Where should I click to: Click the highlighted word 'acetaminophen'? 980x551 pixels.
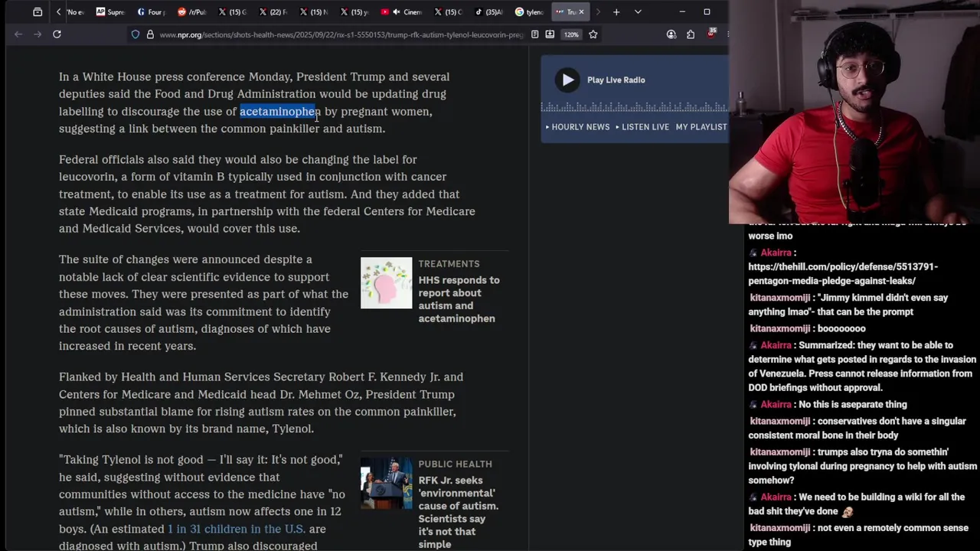click(279, 112)
